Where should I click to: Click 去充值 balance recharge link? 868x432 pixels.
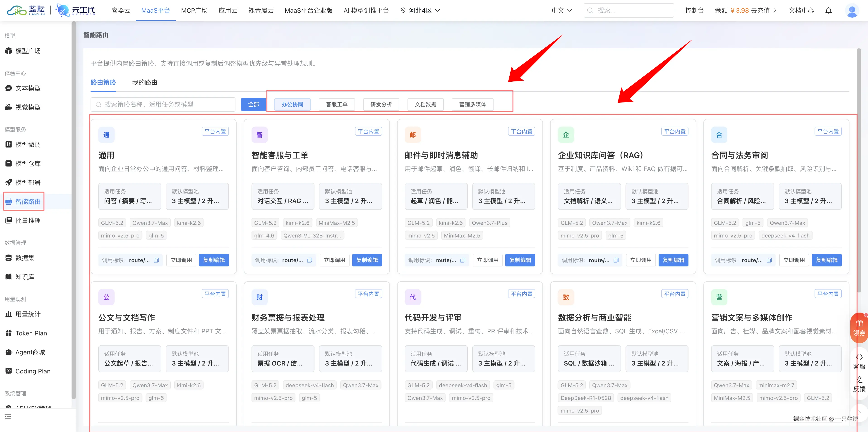click(764, 10)
